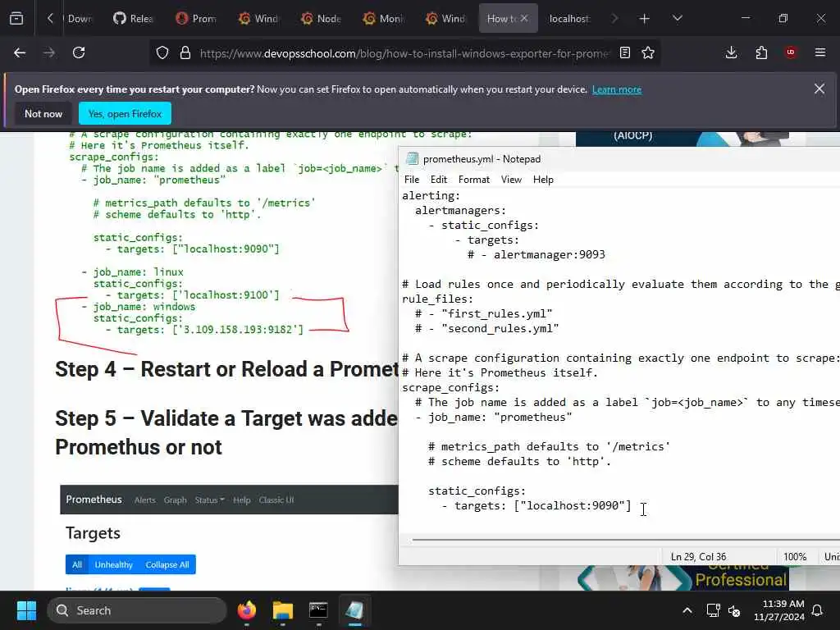Screen dimensions: 840x630
Task: Click the forward navigation arrow
Action: point(49,52)
